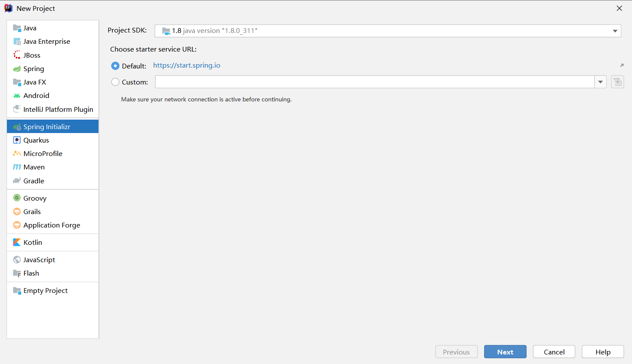
Task: Click the Android robot icon
Action: [x=17, y=96]
